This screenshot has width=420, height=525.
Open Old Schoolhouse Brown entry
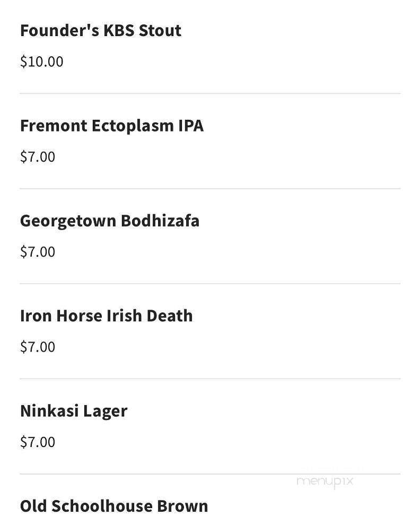pyautogui.click(x=114, y=506)
